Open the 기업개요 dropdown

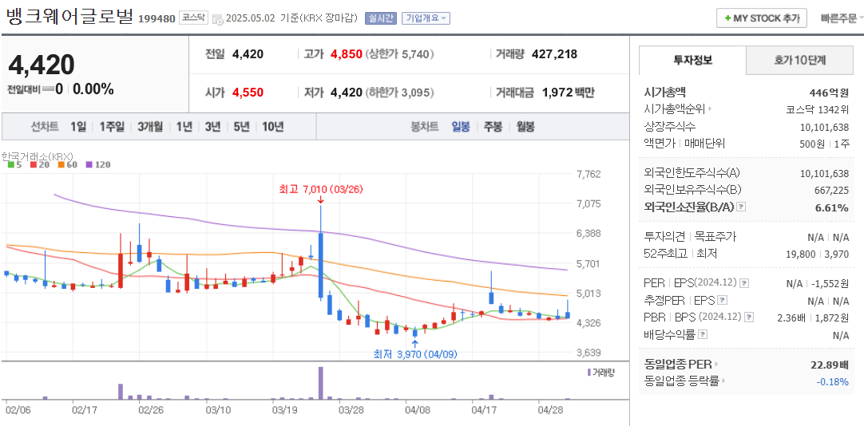pyautogui.click(x=426, y=18)
